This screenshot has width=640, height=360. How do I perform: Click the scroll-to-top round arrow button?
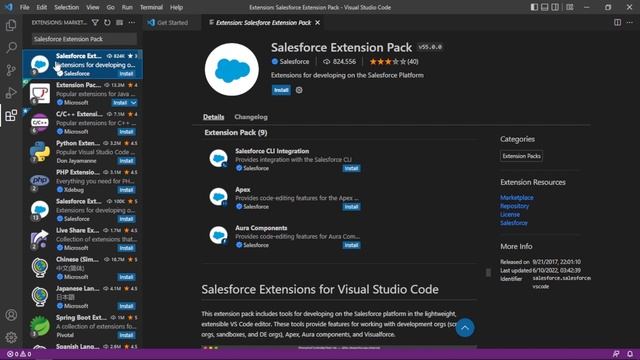point(465,328)
